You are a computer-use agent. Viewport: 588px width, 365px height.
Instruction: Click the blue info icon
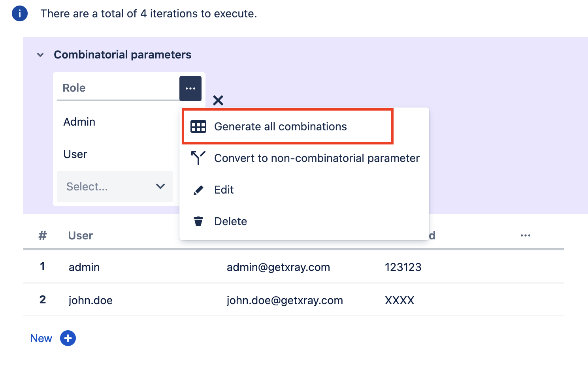coord(20,13)
